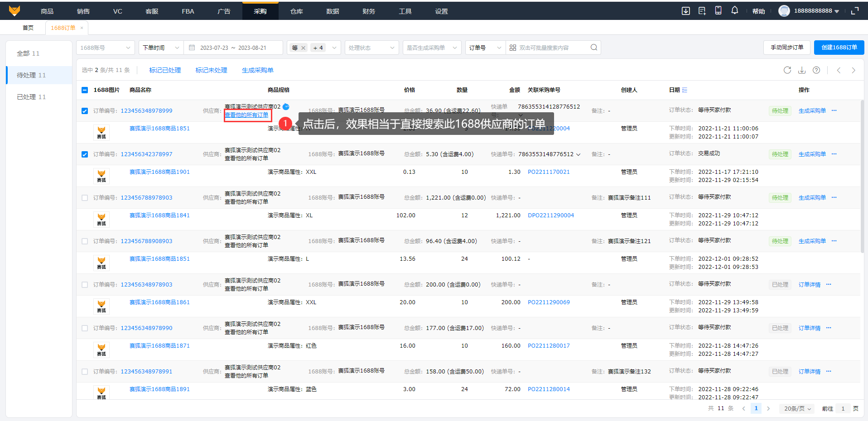Click the date column sort icon

685,90
